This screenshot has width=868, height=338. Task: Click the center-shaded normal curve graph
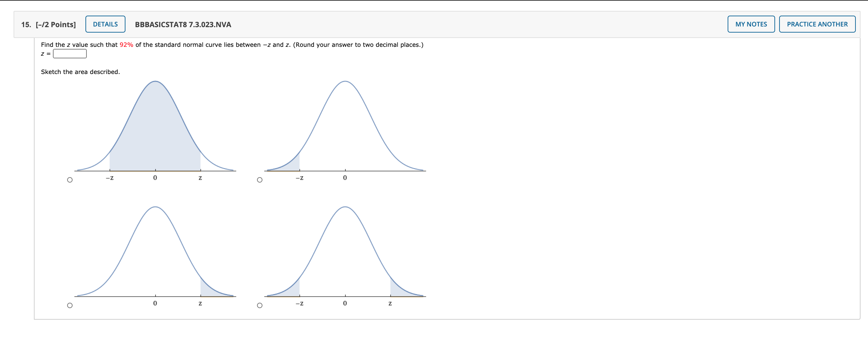[x=155, y=131]
